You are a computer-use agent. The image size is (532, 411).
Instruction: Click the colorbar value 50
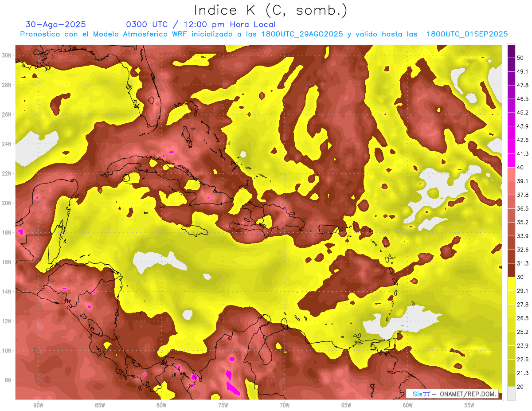tap(520, 58)
